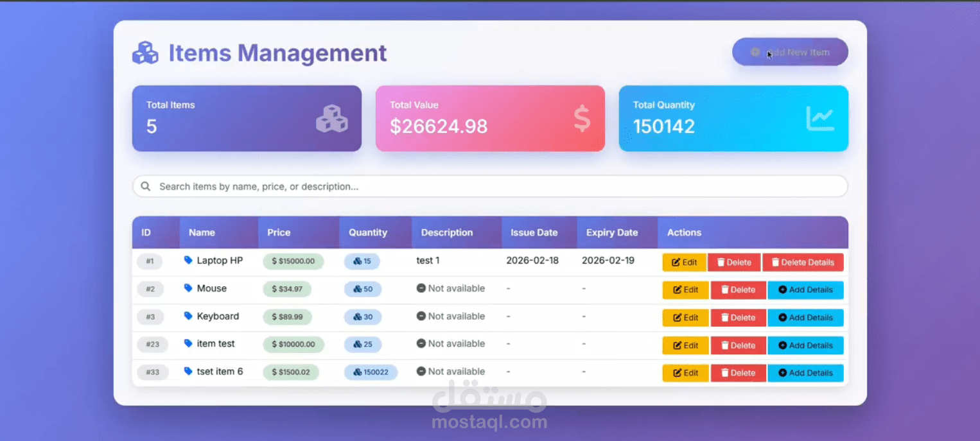Click the trash icon on Mouse's Delete button

(726, 290)
